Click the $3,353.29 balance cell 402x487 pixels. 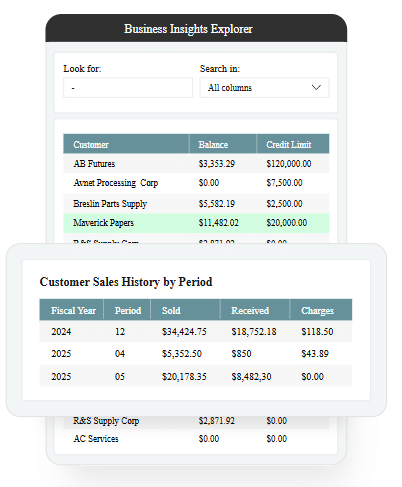coord(217,164)
